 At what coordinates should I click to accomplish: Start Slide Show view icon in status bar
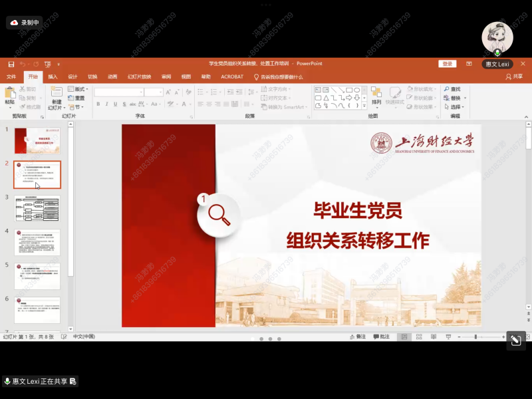(x=448, y=336)
